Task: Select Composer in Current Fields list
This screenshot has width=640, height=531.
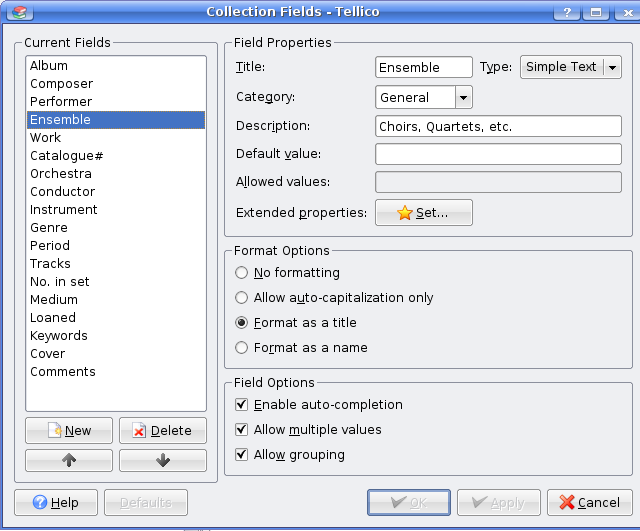Action: click(61, 84)
